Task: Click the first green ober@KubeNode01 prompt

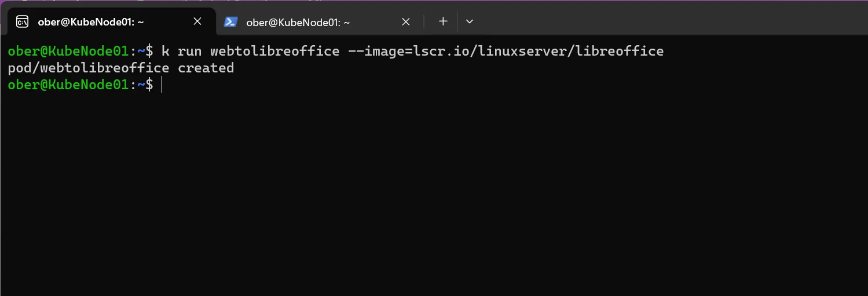Action: pyautogui.click(x=68, y=51)
